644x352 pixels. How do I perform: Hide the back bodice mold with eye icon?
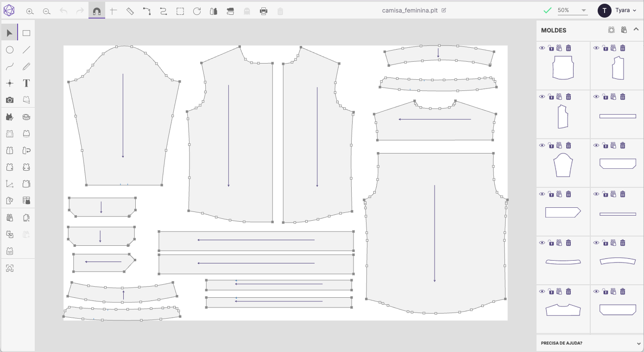(542, 48)
